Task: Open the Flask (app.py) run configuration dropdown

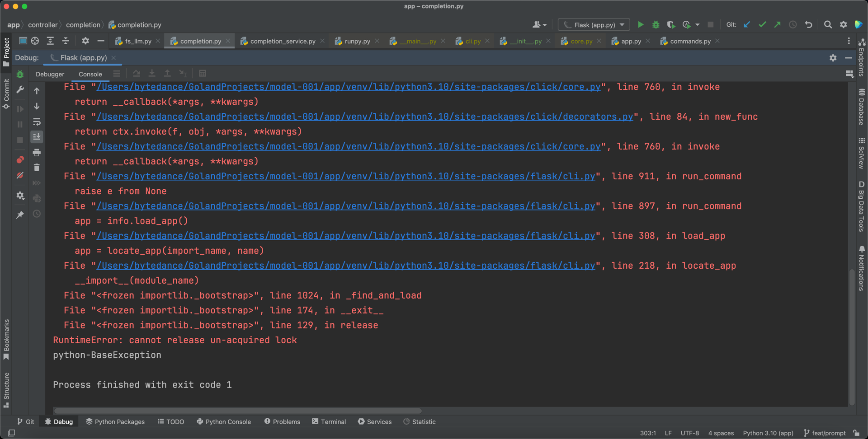Action: [594, 25]
